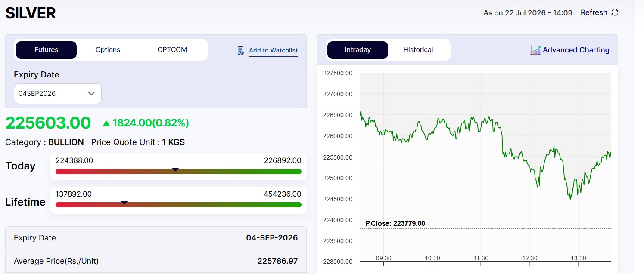The height and width of the screenshot is (274, 644).
Task: Click the refresh circular arrow icon
Action: (615, 12)
